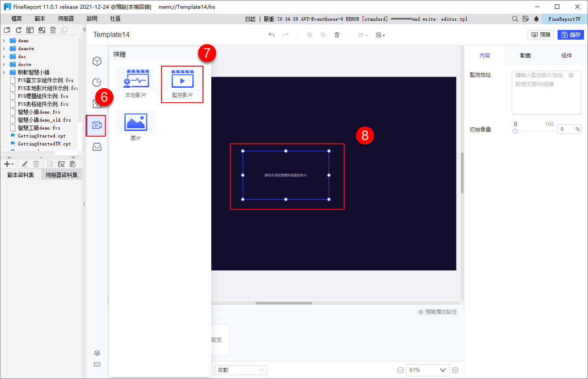
Task: Click the note edit icon beside search
Action: pos(525,19)
